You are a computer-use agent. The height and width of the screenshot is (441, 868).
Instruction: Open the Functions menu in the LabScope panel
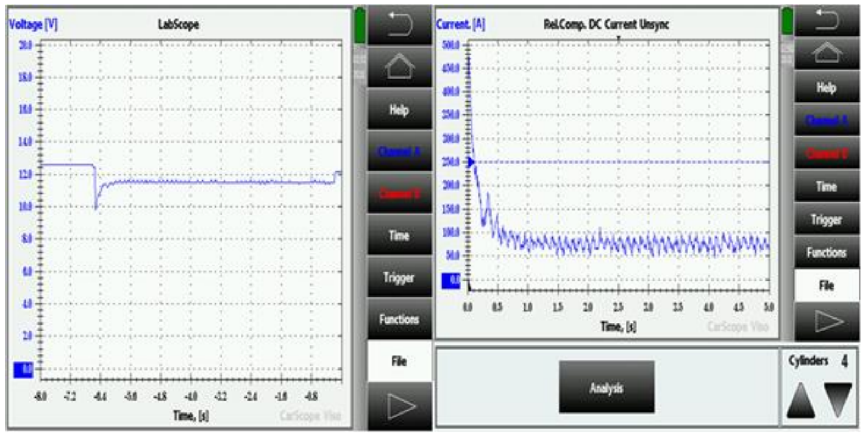coord(399,319)
